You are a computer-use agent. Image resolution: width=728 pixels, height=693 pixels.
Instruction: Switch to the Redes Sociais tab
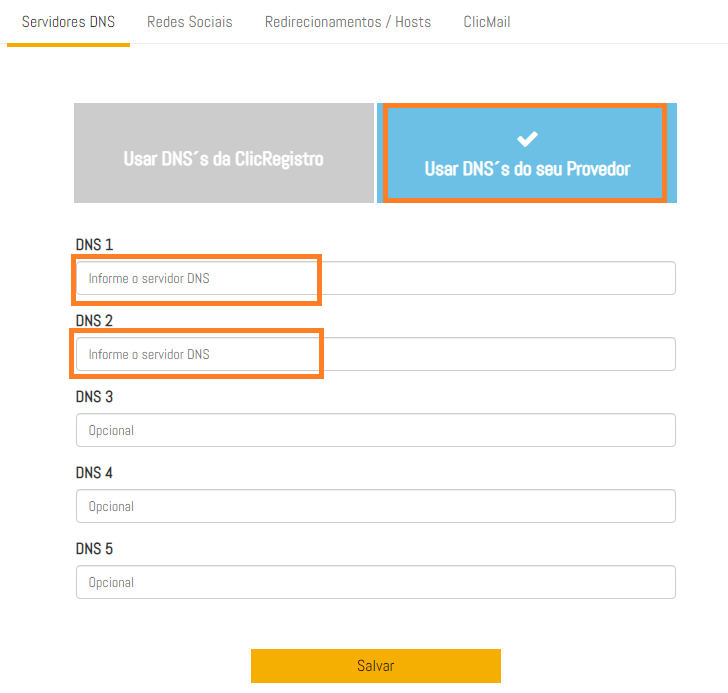(x=189, y=21)
